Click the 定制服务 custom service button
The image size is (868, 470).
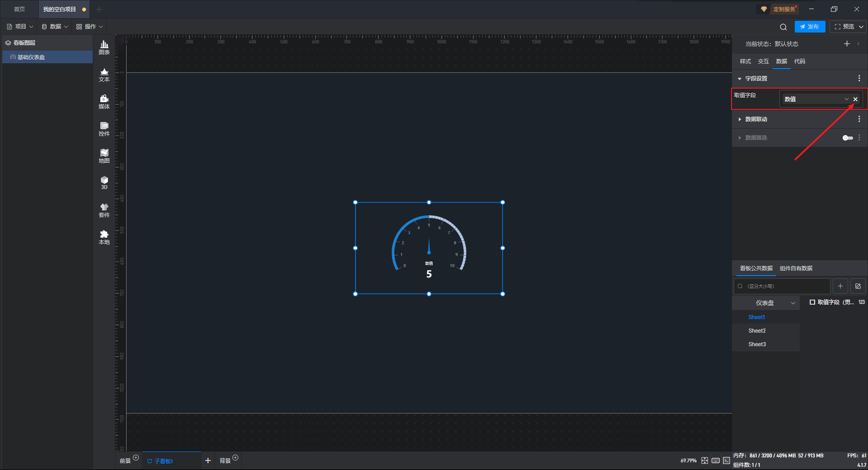[x=779, y=9]
